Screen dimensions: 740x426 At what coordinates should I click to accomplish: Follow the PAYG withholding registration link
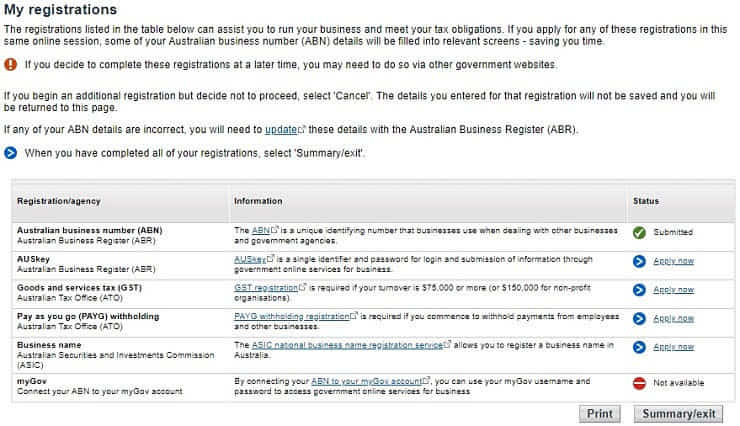pyautogui.click(x=290, y=316)
